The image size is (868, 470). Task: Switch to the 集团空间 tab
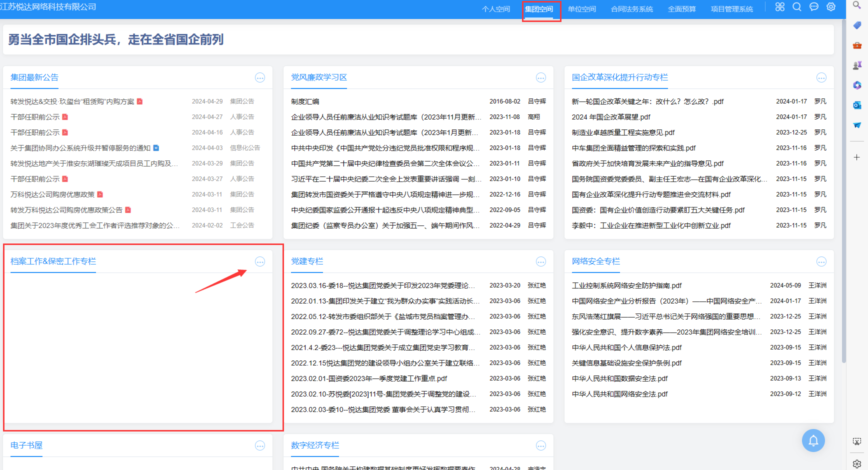(539, 9)
